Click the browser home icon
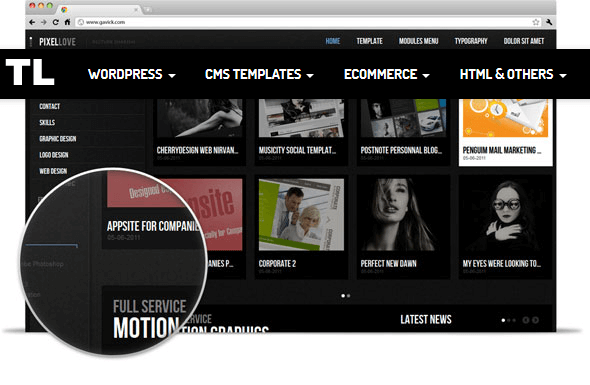This screenshot has height=385, width=590. [67, 22]
